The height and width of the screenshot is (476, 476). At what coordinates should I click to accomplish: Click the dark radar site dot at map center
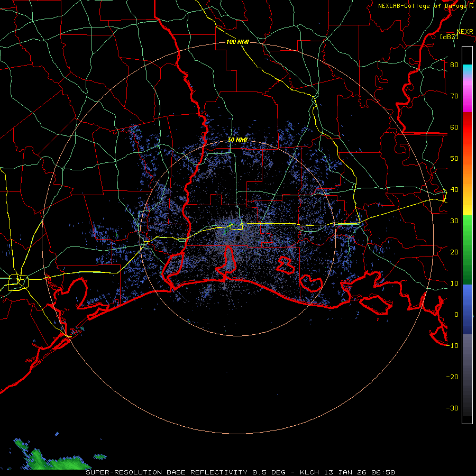point(237,239)
